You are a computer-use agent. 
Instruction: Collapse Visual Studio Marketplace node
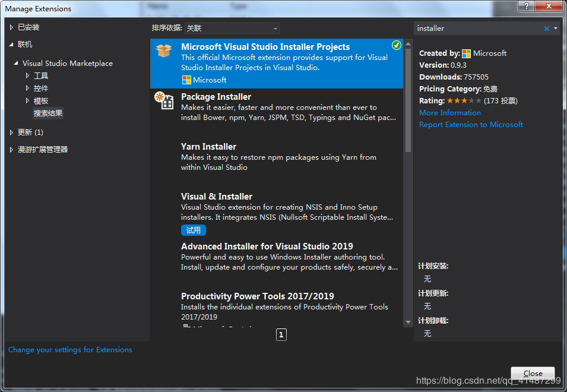tap(16, 64)
